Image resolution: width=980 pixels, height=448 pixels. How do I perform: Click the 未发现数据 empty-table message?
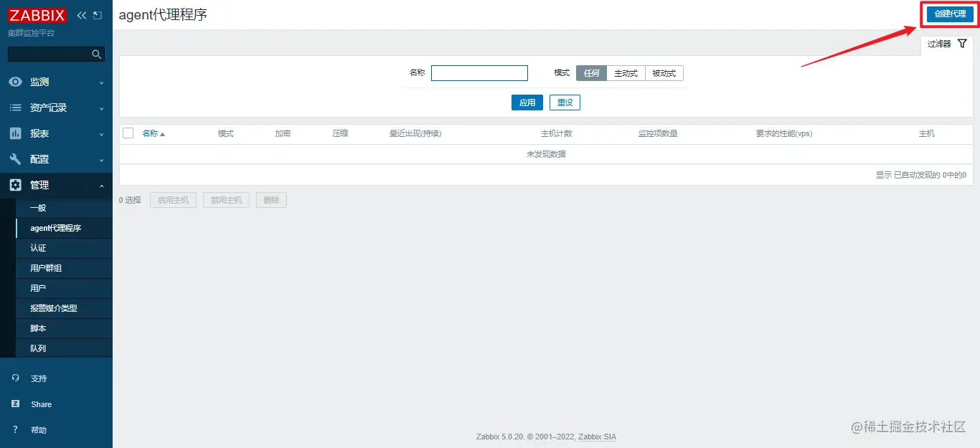click(546, 154)
